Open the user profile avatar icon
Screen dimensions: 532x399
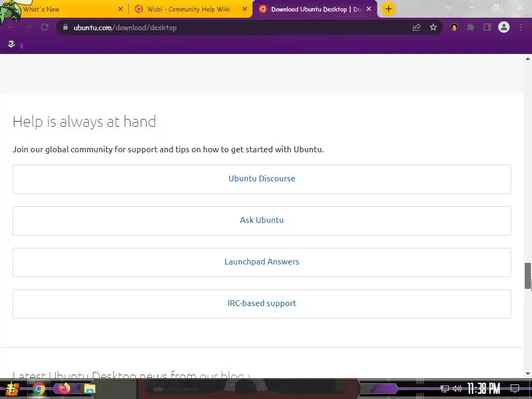tap(504, 27)
